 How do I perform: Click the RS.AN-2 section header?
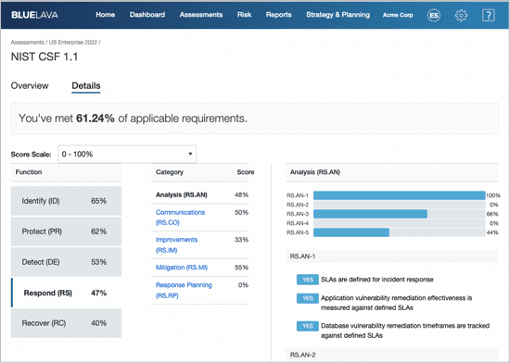tap(392, 355)
